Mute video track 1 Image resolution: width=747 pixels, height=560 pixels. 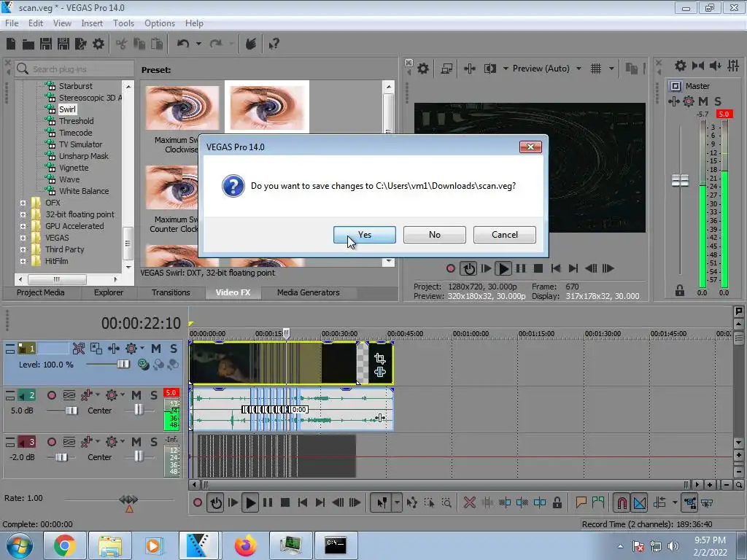156,349
